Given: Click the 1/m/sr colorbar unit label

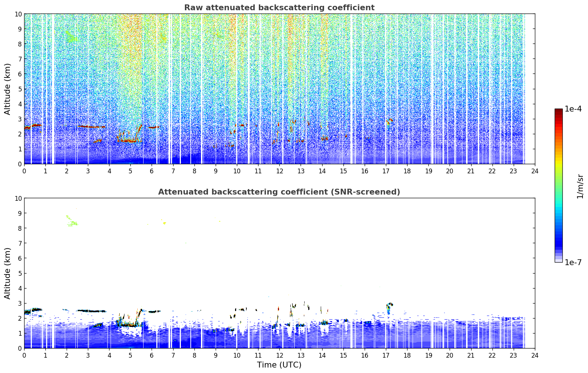Looking at the screenshot, I should click(x=580, y=186).
